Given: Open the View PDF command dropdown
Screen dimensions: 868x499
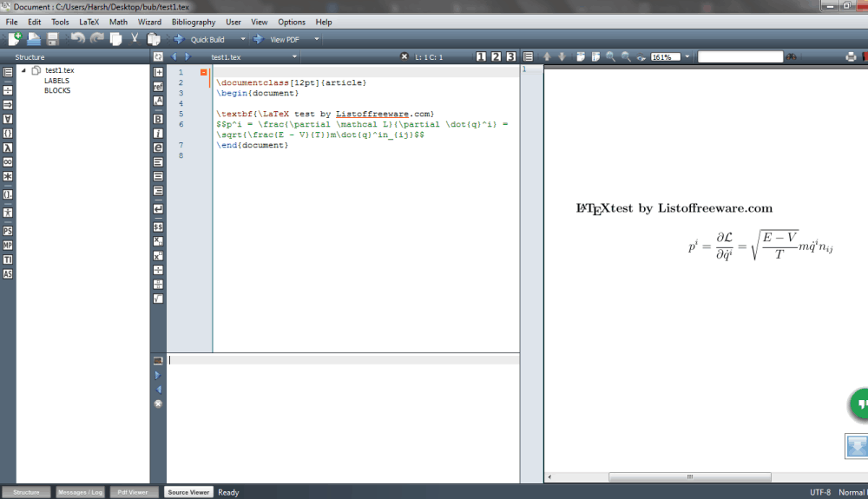Looking at the screenshot, I should [x=317, y=39].
